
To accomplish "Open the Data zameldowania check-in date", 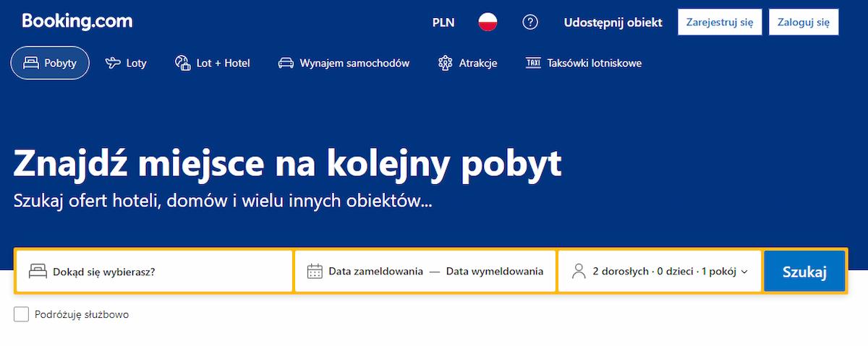I will [x=375, y=272].
